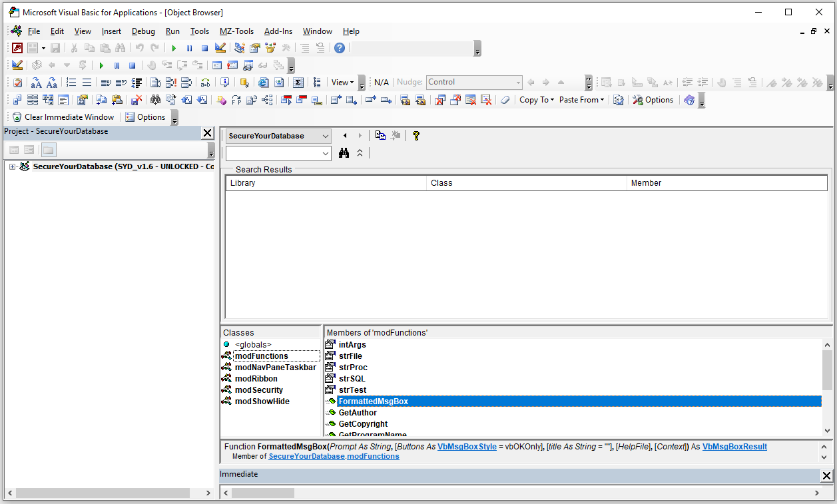The width and height of the screenshot is (837, 504).
Task: Click the blue Help circle icon in Standard toolbar
Action: point(340,48)
